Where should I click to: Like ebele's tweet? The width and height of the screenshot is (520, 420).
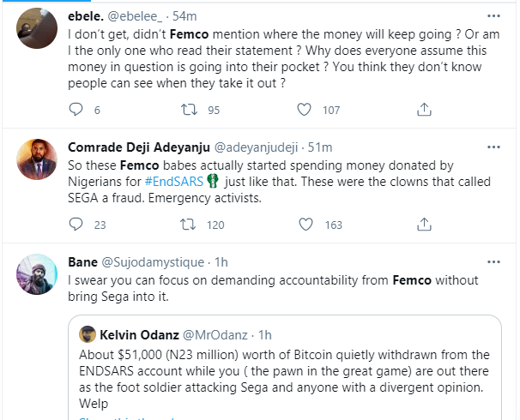[305, 110]
